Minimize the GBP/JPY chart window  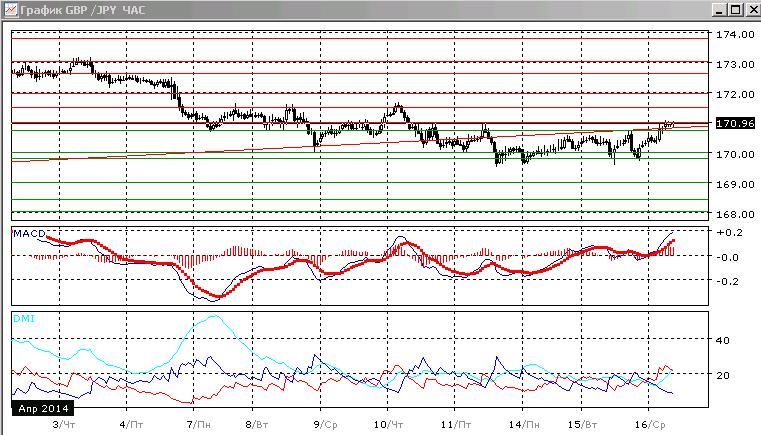click(x=720, y=10)
